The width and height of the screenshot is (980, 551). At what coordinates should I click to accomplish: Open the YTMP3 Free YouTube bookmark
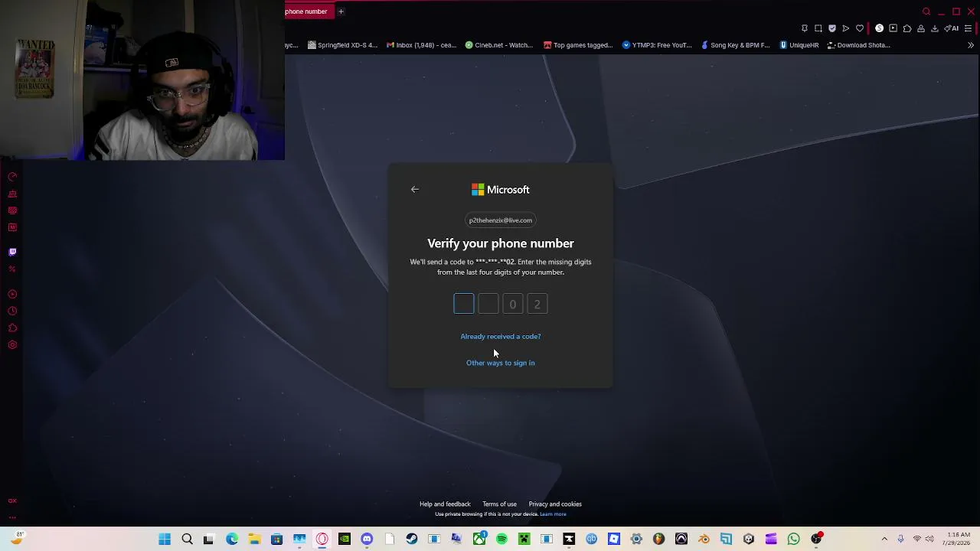[x=657, y=45]
